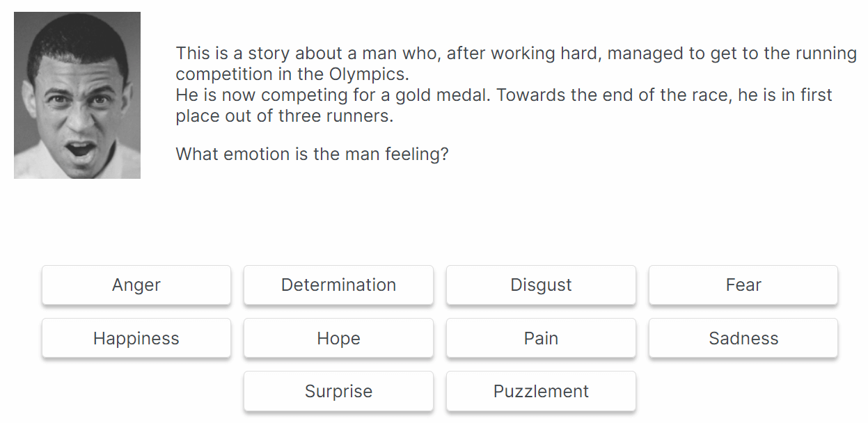Pick the Fear answer button
868x423 pixels.
click(743, 285)
